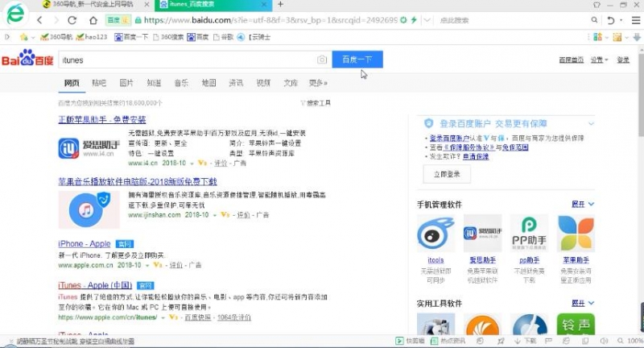Open the iTunes - Apple (中国) result link
The image size is (644, 348).
tap(95, 285)
